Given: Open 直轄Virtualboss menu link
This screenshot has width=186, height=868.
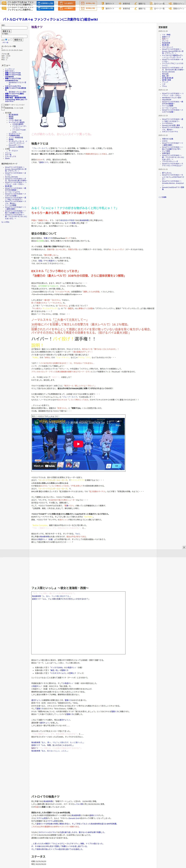Looking at the screenshot, I should [x=12, y=96].
